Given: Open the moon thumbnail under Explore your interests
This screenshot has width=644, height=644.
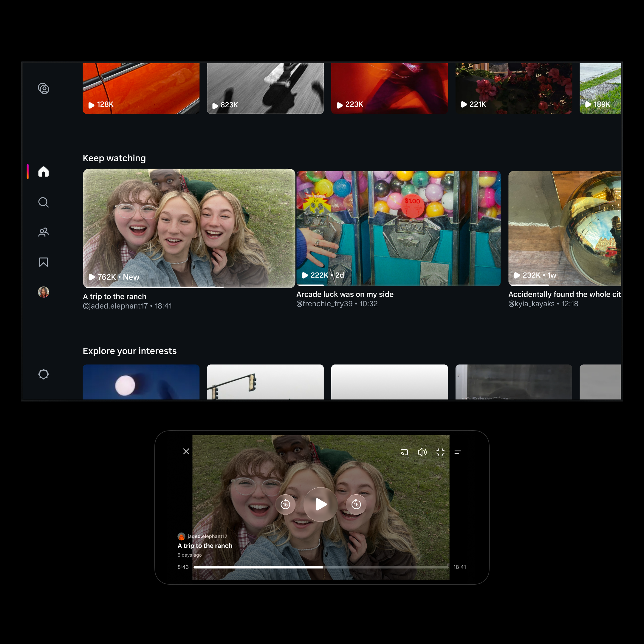Looking at the screenshot, I should coord(141,382).
